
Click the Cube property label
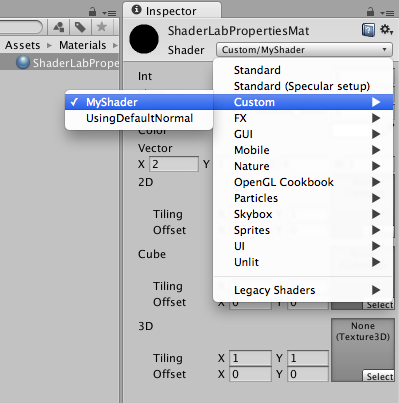152,254
